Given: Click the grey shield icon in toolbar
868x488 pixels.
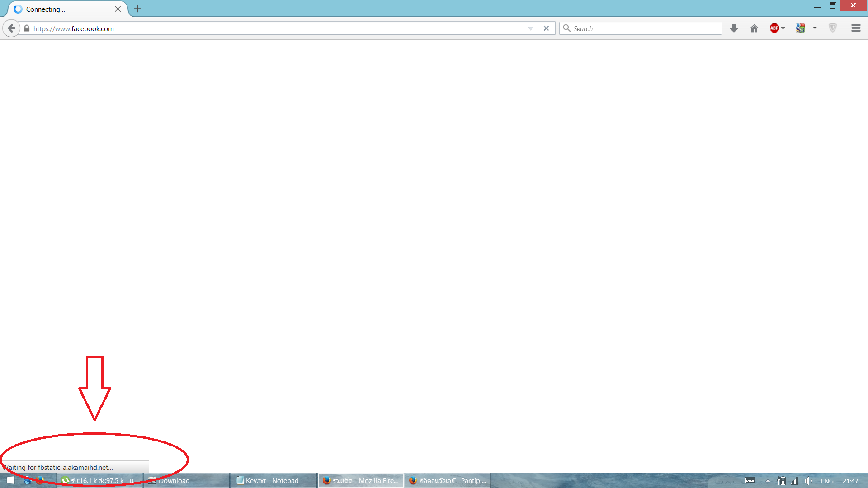Looking at the screenshot, I should click(x=833, y=28).
